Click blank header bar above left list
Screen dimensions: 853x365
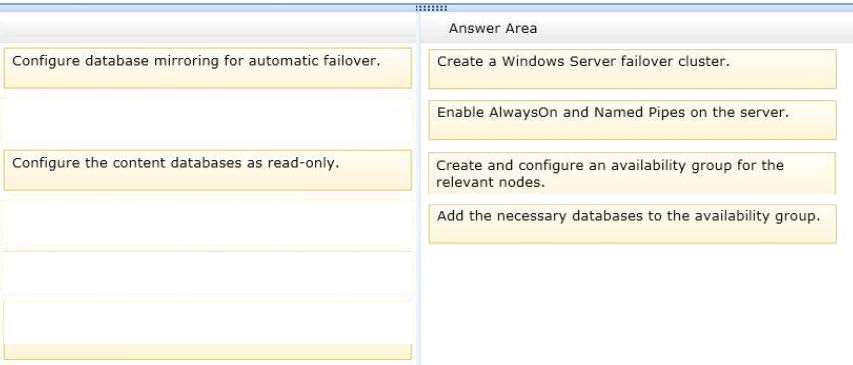(x=207, y=28)
